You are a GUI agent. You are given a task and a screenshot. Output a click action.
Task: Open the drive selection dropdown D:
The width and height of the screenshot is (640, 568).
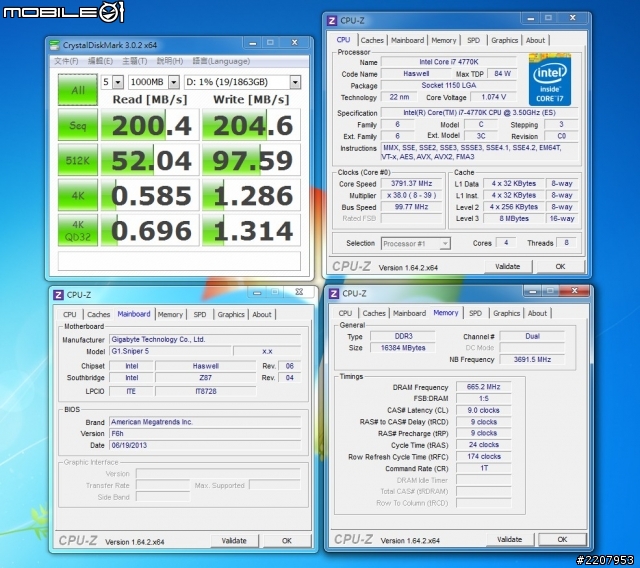tap(243, 82)
